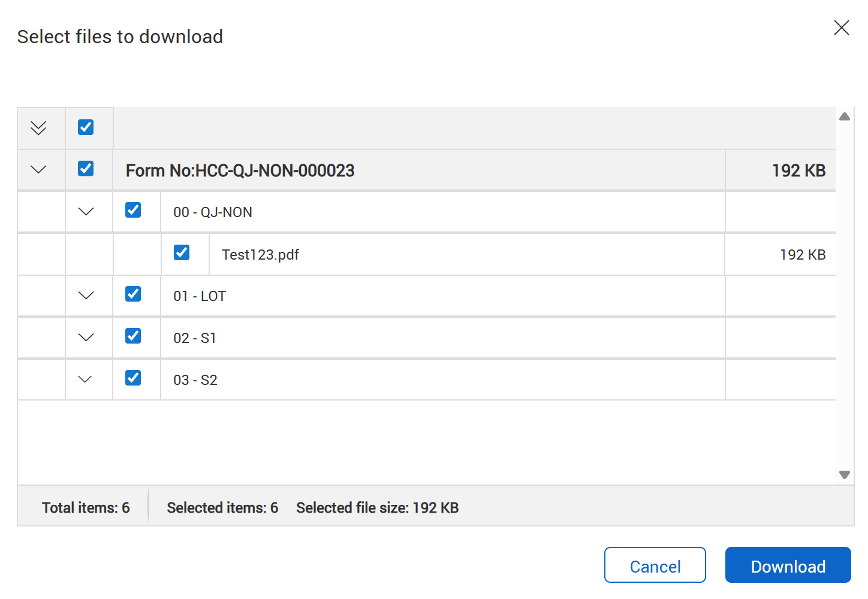Close the Select files to download dialog

[841, 28]
